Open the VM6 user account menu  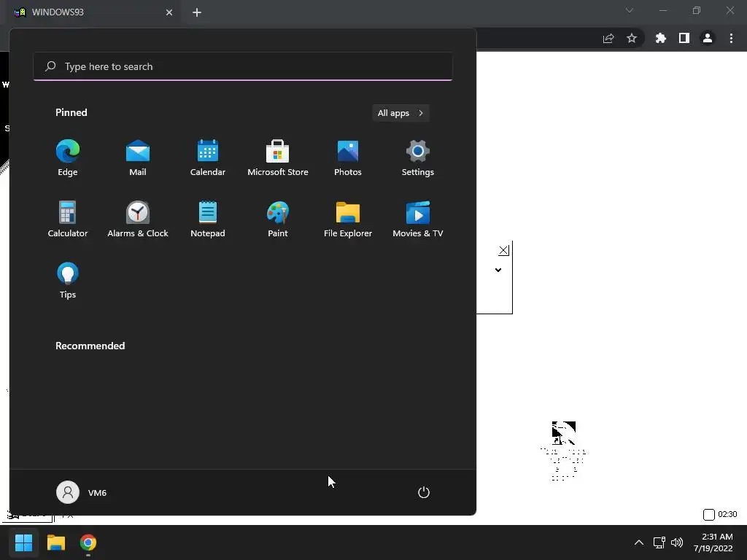[82, 492]
